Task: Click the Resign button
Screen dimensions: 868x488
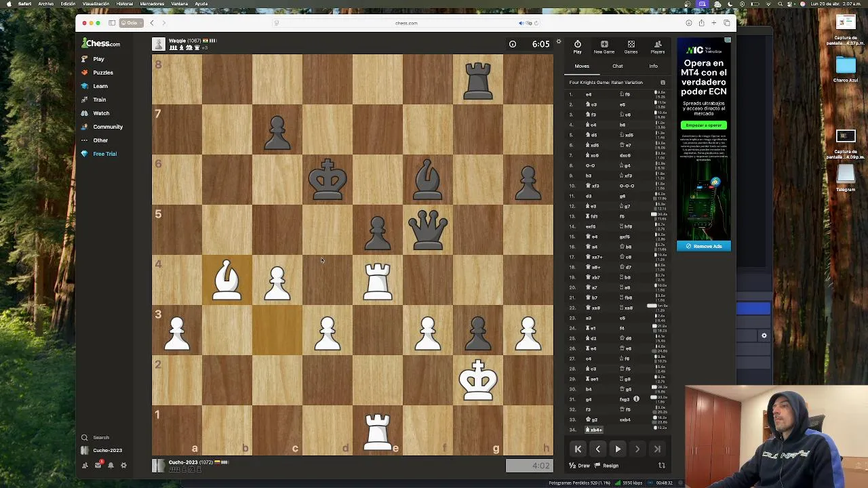Action: pyautogui.click(x=606, y=466)
